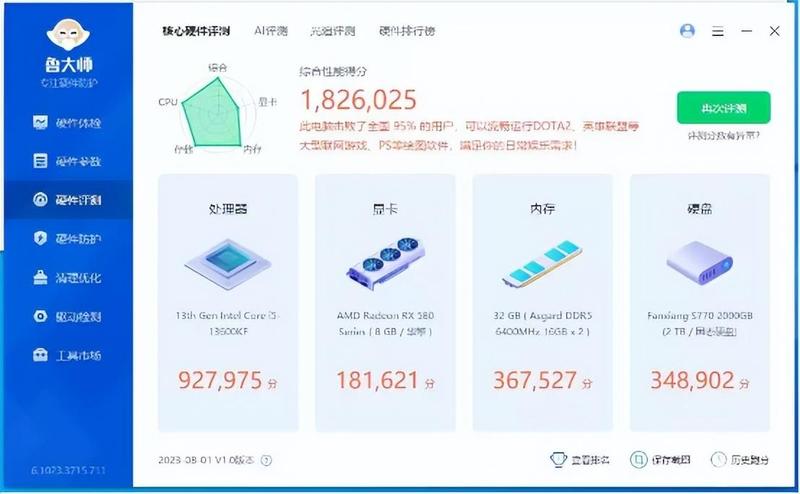Click the trophy icon for 查看排名
The image size is (800, 494).
coord(559,460)
